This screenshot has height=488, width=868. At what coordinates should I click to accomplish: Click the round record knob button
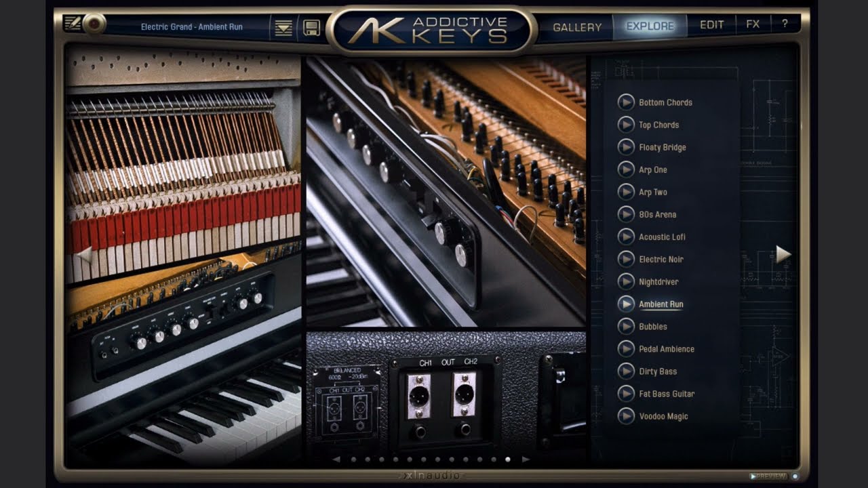coord(94,24)
